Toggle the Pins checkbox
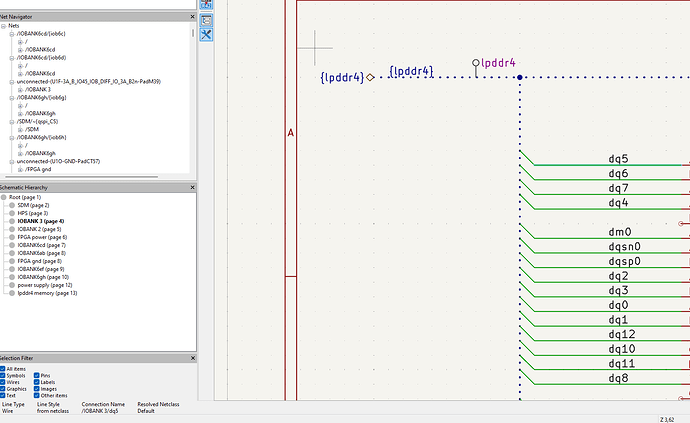 [x=37, y=375]
